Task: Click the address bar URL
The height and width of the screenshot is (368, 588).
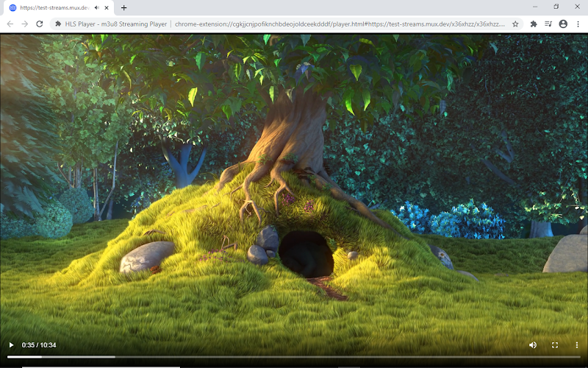Action: (x=340, y=24)
